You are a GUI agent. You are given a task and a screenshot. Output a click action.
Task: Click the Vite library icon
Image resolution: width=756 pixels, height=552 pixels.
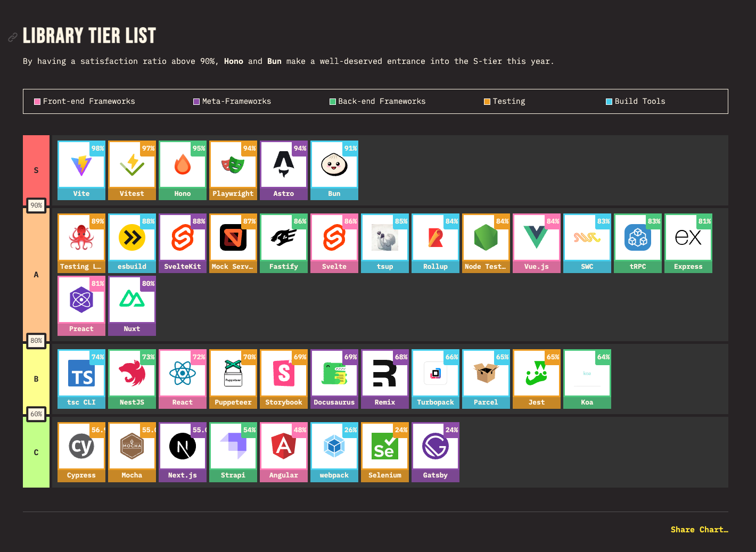[81, 166]
